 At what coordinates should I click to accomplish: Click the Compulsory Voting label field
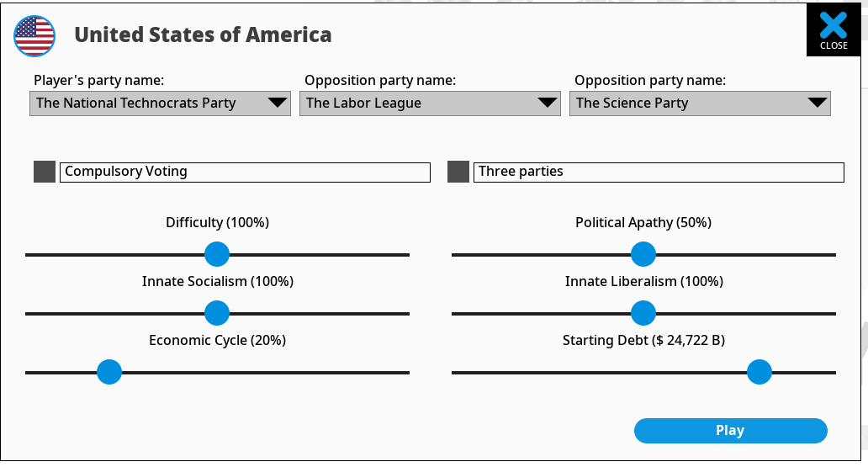click(245, 172)
